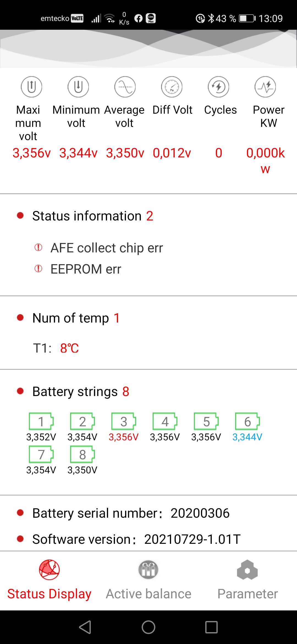Tap the Power KW pulse icon
The image size is (297, 644).
265,87
